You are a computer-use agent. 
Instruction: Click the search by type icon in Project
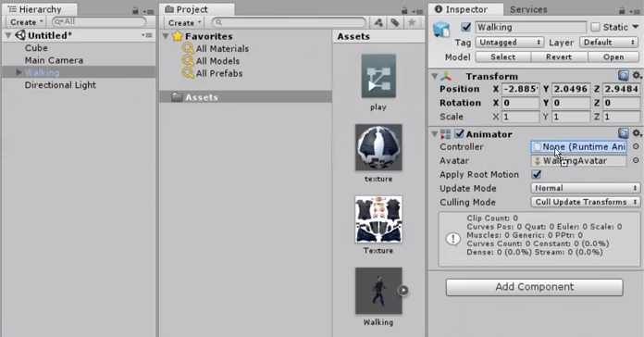[x=378, y=22]
